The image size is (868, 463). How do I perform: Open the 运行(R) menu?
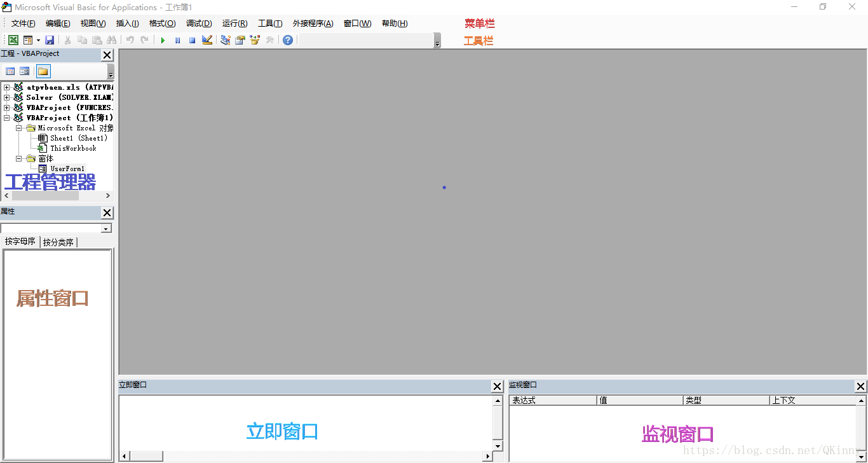pos(234,24)
